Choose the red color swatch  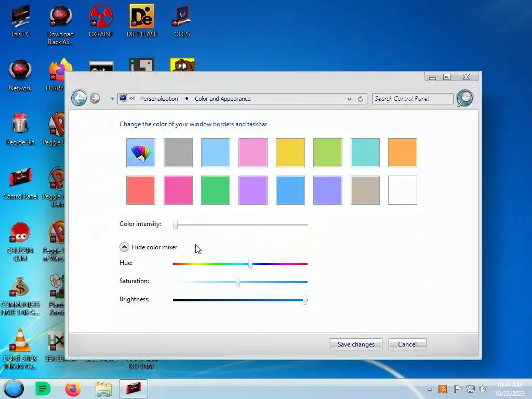tap(141, 190)
